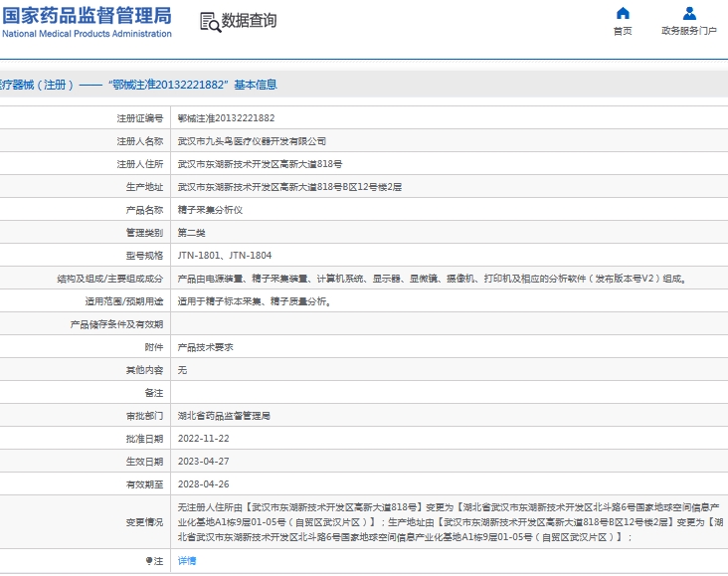The width and height of the screenshot is (728, 576).
Task: Click the approval date 2022-11-22
Action: (x=203, y=439)
